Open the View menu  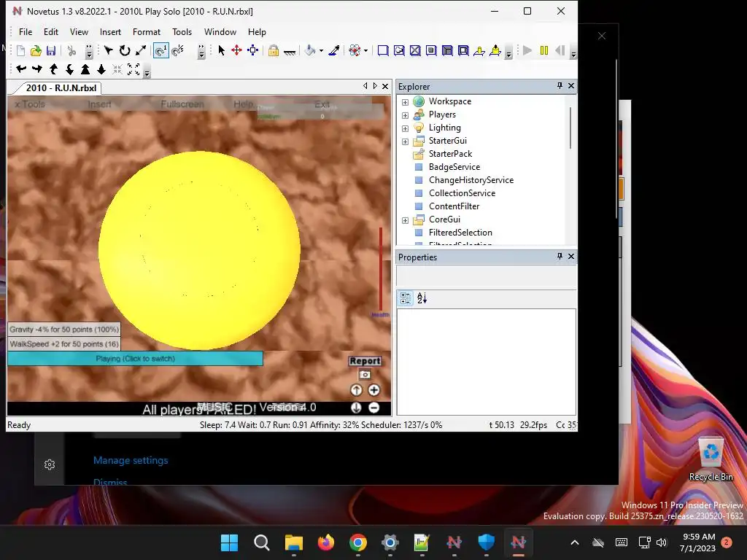click(79, 32)
